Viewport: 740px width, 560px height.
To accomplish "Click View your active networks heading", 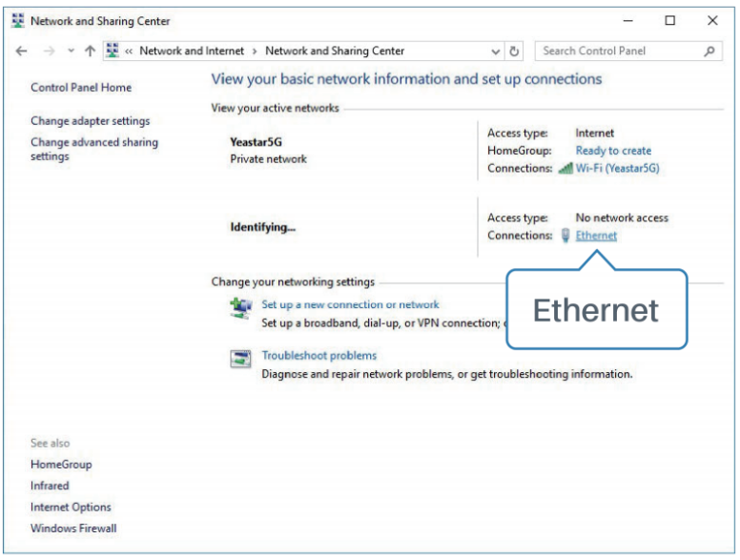I will click(x=276, y=108).
